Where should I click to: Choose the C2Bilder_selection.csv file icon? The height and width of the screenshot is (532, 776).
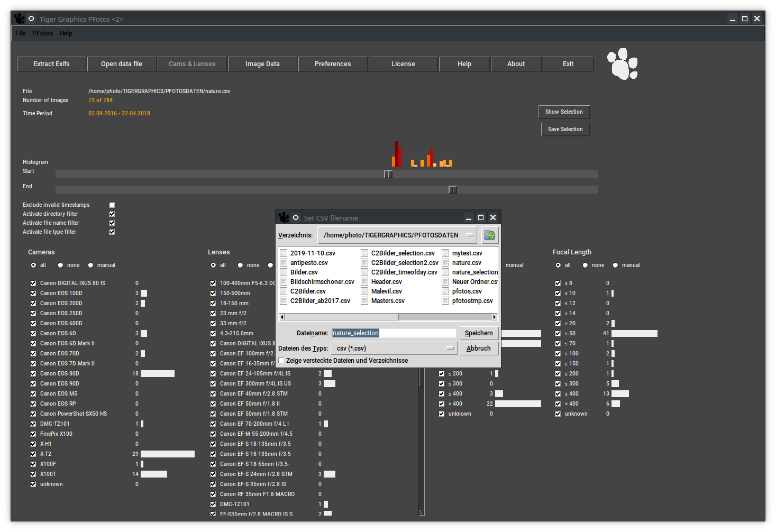click(x=364, y=253)
